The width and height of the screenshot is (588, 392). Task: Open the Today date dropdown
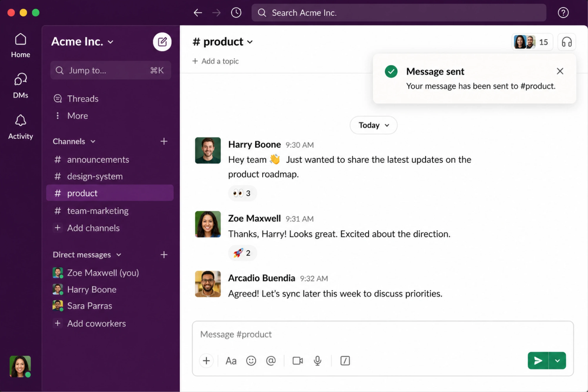click(x=374, y=125)
